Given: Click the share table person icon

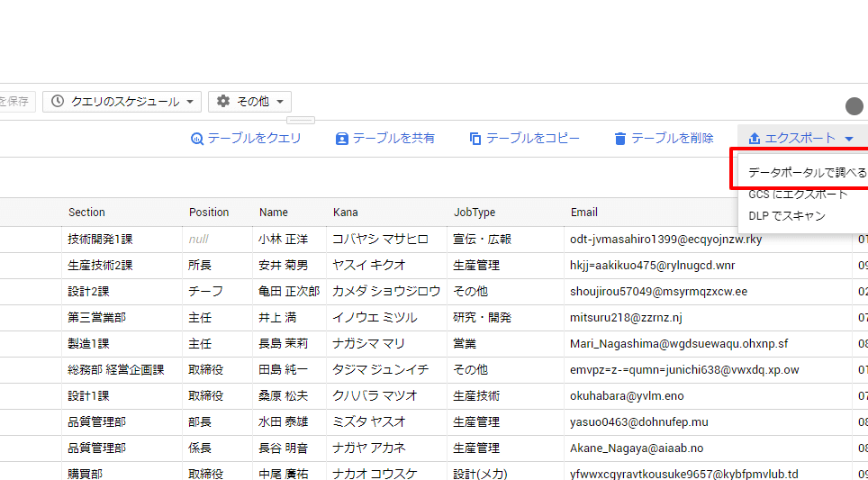Looking at the screenshot, I should (x=342, y=139).
